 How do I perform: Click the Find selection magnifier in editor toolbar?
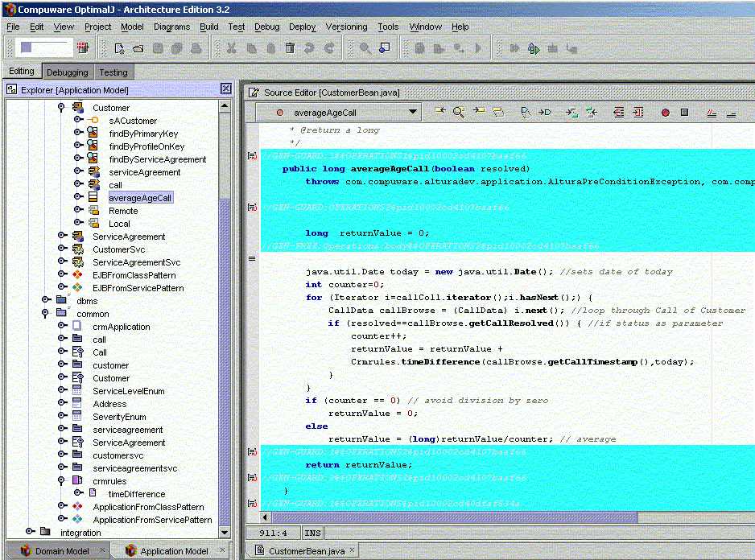[459, 112]
